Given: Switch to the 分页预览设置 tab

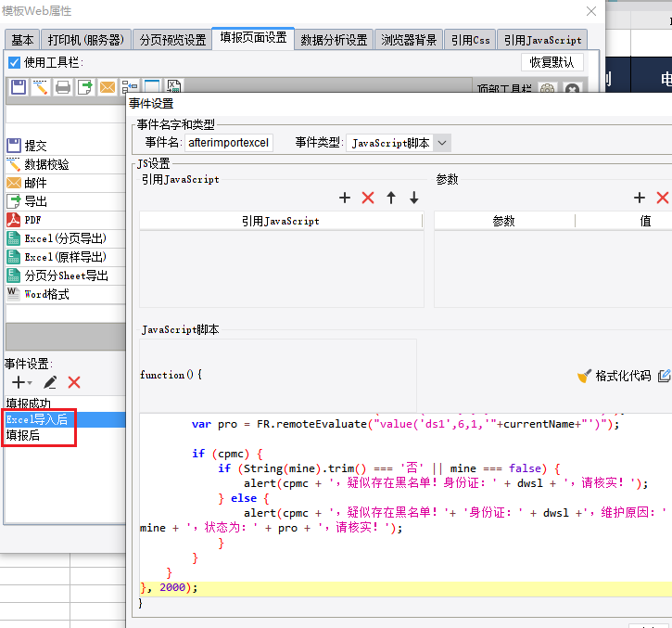Looking at the screenshot, I should pos(172,40).
